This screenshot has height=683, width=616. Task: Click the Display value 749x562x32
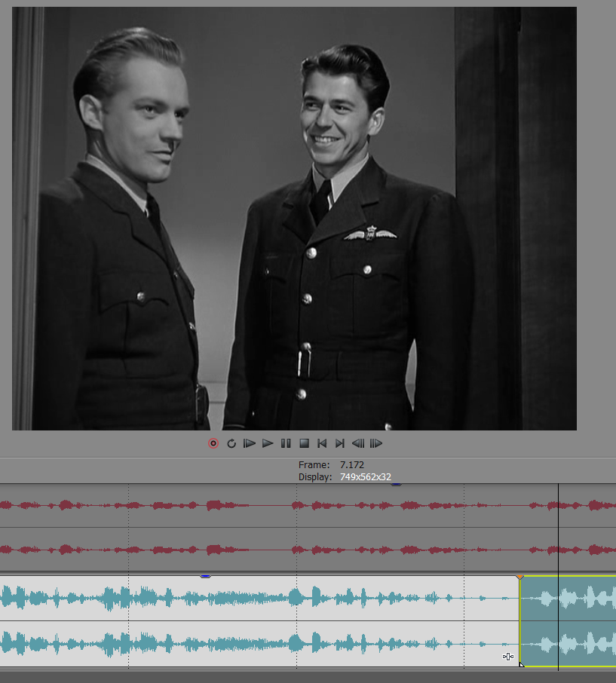pyautogui.click(x=366, y=477)
